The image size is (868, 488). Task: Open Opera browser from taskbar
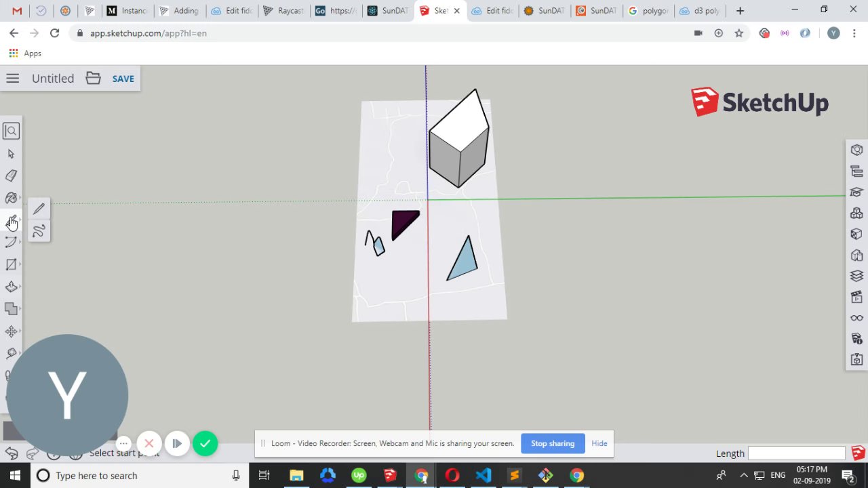pos(452,476)
